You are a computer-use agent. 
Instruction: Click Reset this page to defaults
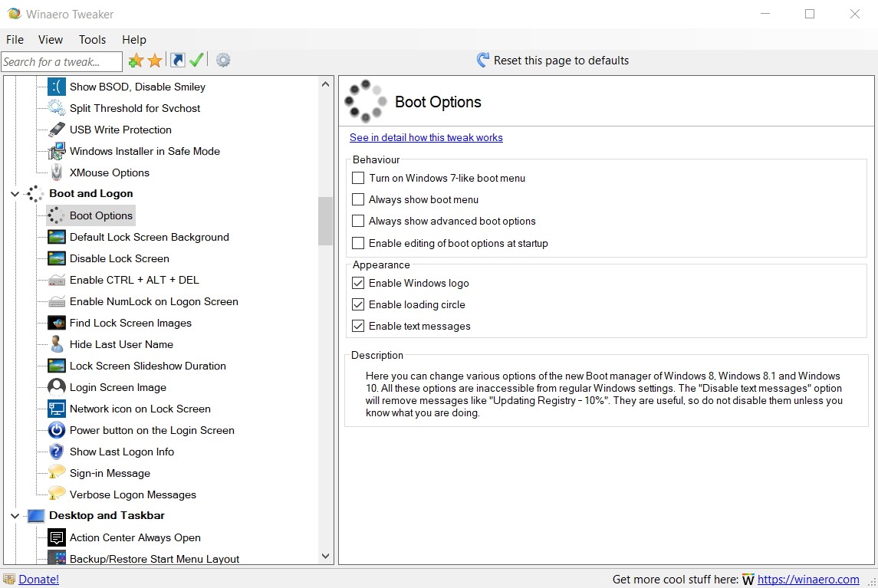553,61
